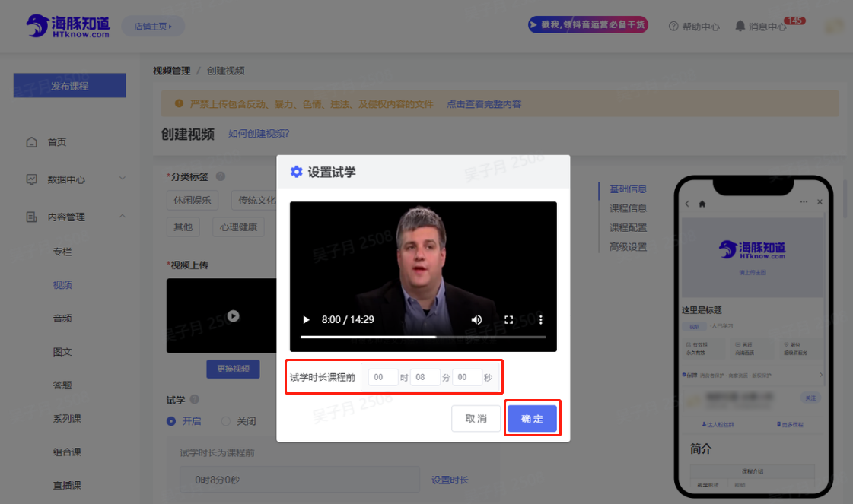Select 视频 in sidebar

coord(62,285)
